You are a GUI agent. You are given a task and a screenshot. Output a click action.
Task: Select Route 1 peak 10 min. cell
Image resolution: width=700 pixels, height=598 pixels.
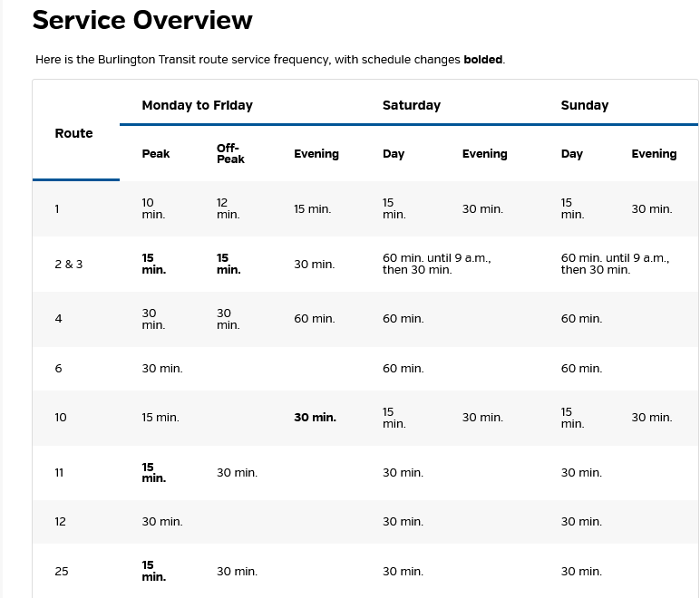click(x=153, y=208)
